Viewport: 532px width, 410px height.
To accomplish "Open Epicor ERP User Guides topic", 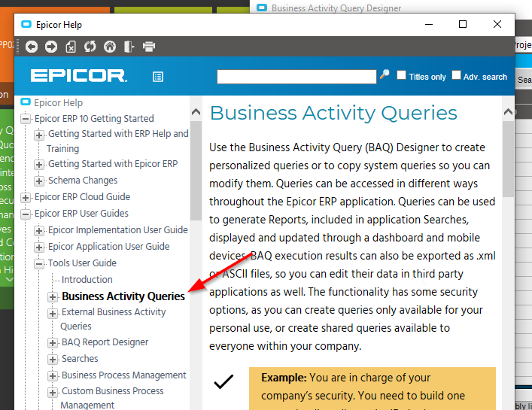I will 81,214.
